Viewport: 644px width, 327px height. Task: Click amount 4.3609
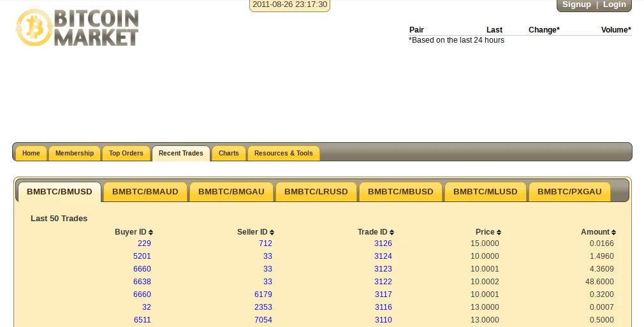[x=602, y=269]
